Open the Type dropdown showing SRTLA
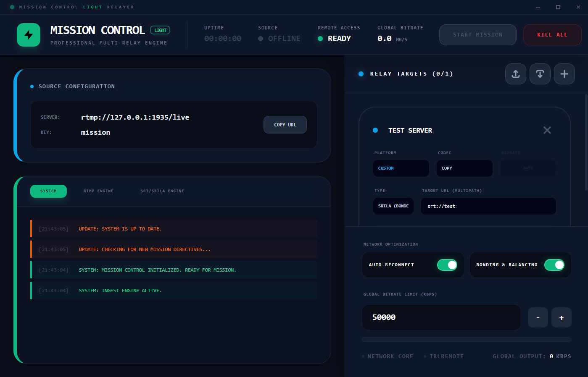The image size is (588, 377). [393, 206]
